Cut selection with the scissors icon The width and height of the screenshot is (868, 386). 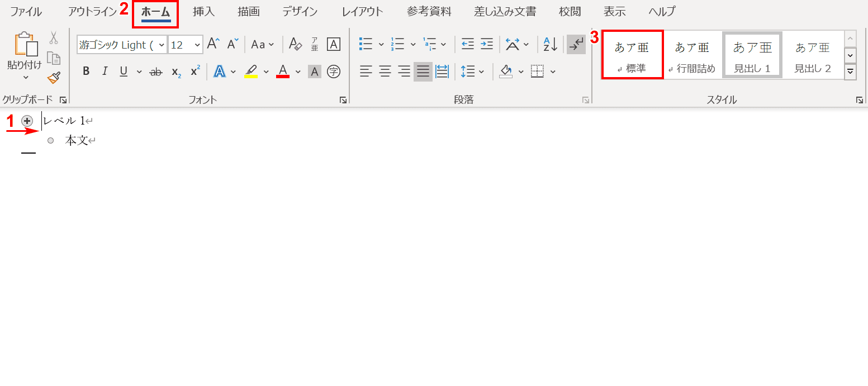click(x=54, y=37)
